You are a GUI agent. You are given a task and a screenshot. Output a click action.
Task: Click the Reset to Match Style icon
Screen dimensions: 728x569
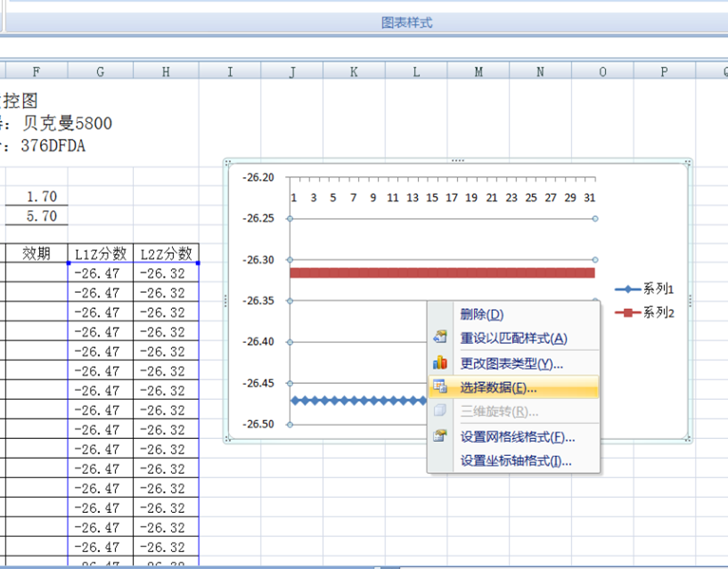pos(439,338)
